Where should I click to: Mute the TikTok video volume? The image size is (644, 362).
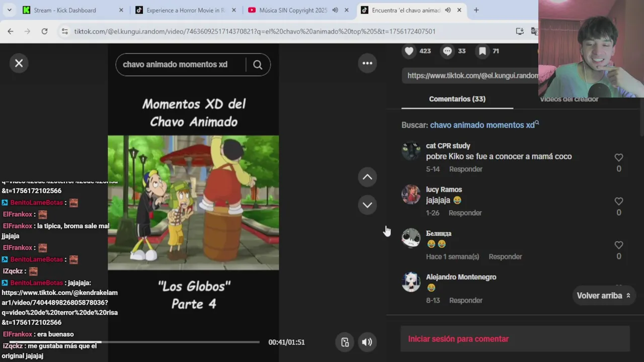click(367, 342)
